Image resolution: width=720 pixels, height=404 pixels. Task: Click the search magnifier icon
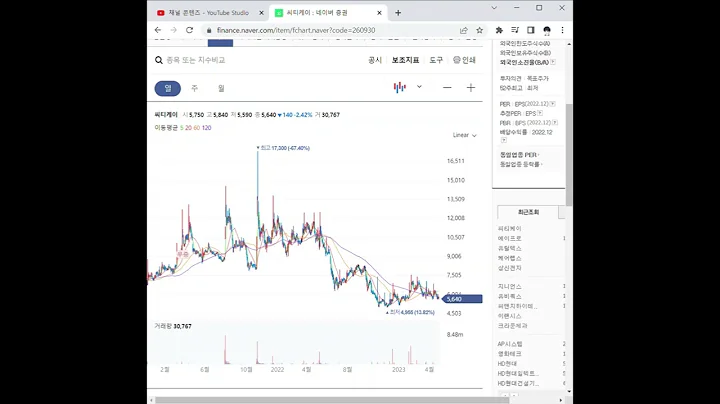click(x=159, y=60)
